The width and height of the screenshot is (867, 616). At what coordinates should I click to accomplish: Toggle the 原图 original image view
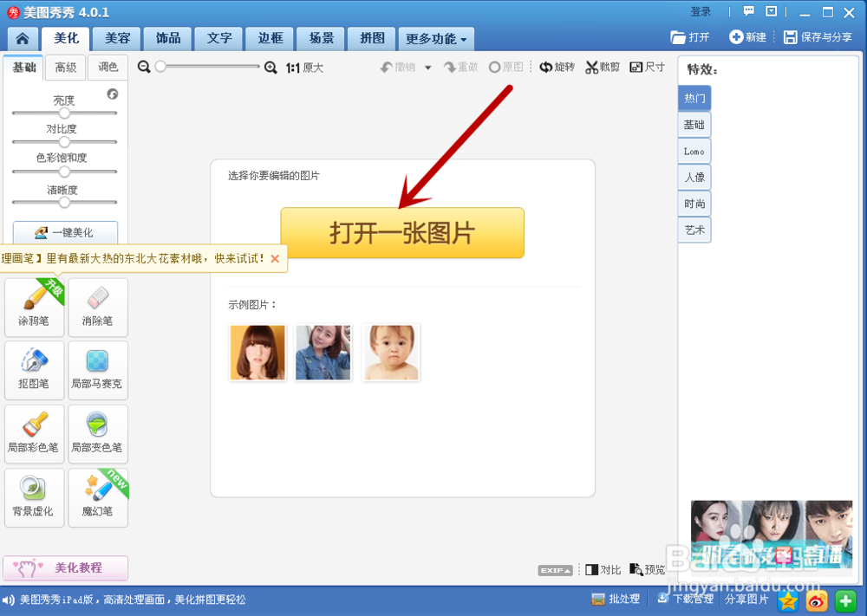506,67
